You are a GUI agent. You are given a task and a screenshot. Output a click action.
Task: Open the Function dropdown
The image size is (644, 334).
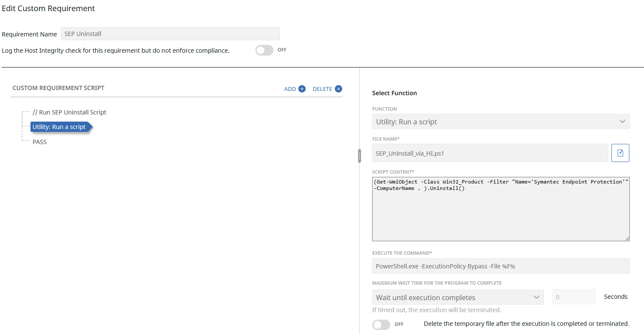click(x=494, y=122)
